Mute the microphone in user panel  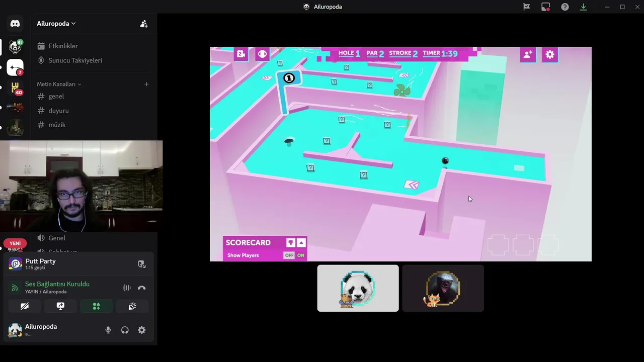tap(108, 330)
